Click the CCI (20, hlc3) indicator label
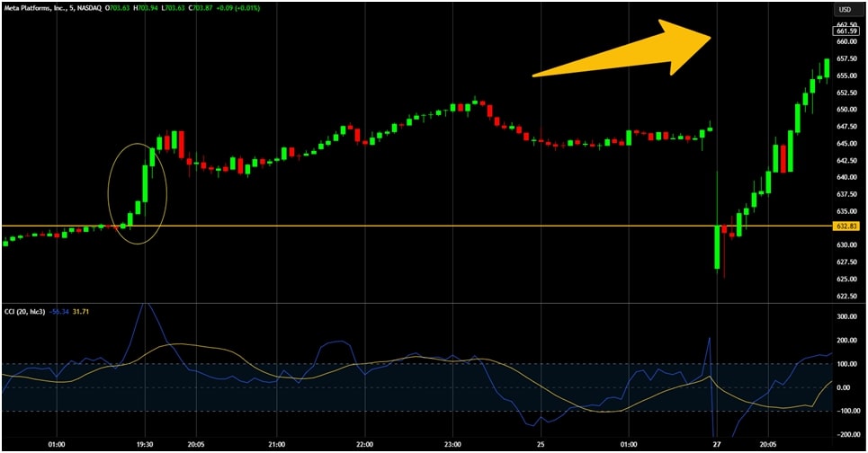Viewport: 868px width, 453px height. (27, 311)
